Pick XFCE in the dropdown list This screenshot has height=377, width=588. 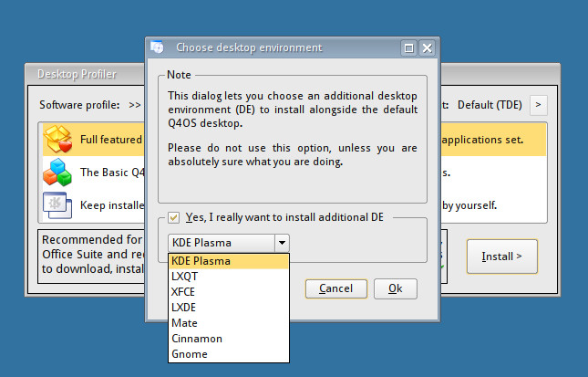(x=229, y=292)
